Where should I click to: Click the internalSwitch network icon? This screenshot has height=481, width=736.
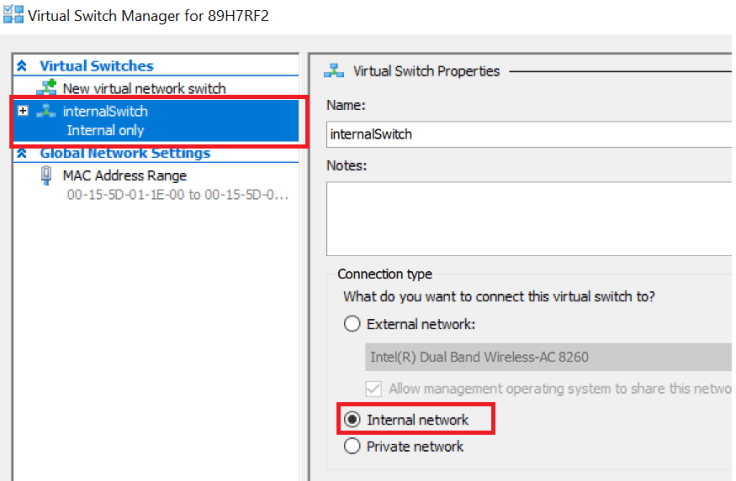[x=46, y=112]
